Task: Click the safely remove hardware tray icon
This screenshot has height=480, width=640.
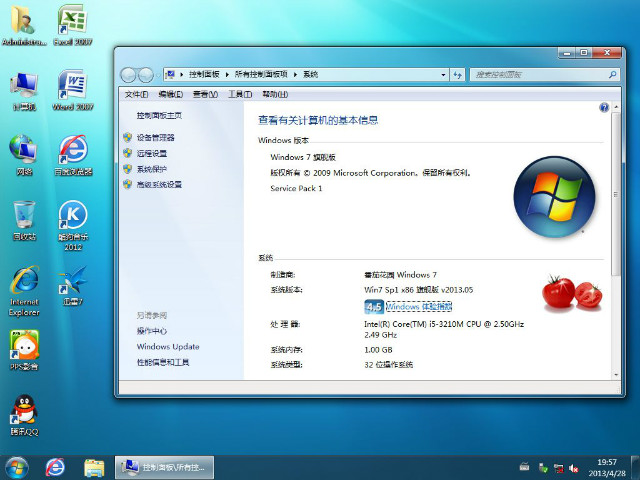Action: [x=543, y=468]
